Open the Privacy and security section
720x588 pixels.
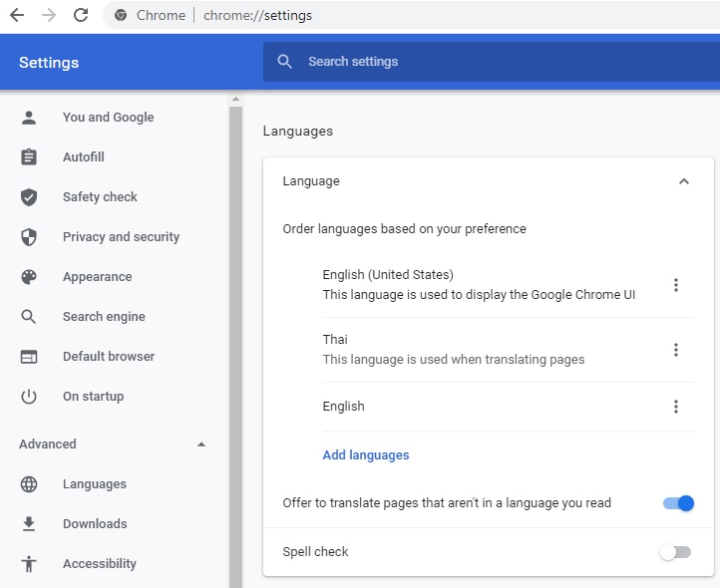(x=121, y=237)
